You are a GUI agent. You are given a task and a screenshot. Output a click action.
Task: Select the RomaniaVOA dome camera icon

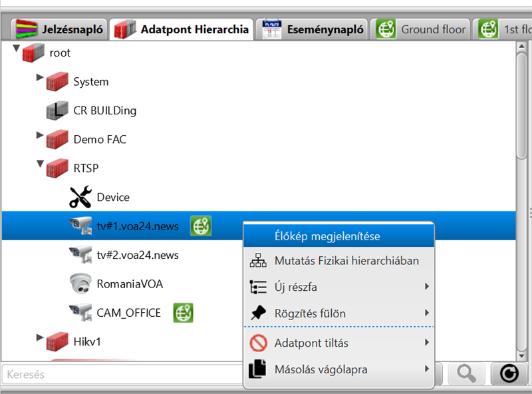click(x=80, y=284)
